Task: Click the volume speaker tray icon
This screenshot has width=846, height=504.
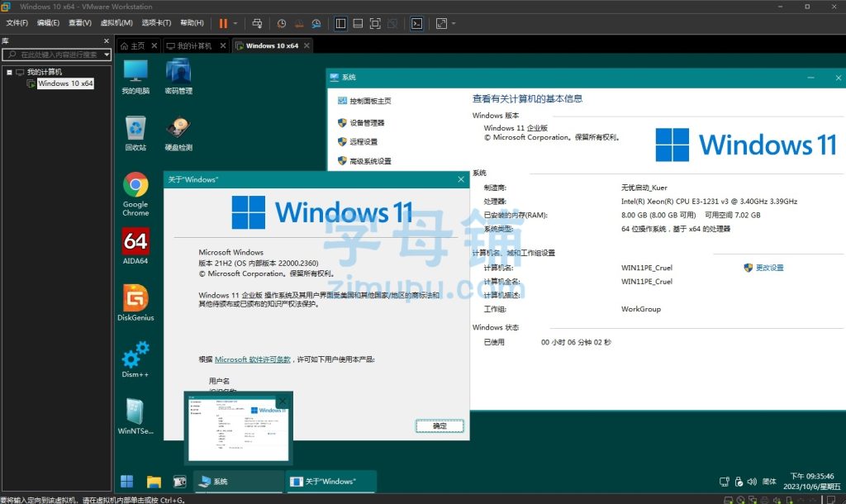Action: pyautogui.click(x=752, y=482)
